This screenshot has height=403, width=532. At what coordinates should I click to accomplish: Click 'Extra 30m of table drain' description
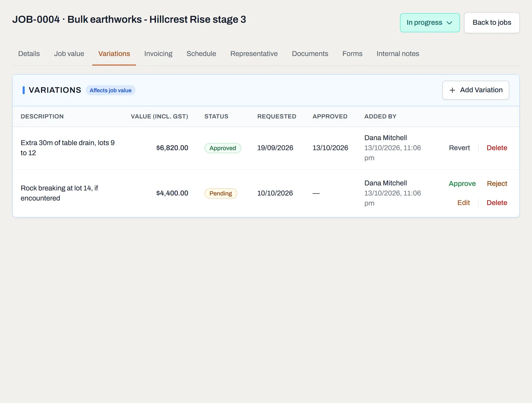68,148
